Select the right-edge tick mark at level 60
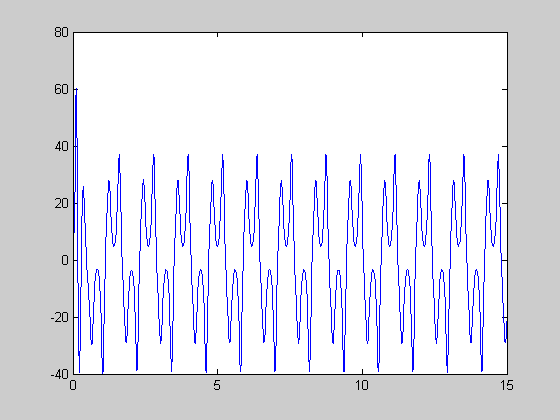 (x=505, y=89)
